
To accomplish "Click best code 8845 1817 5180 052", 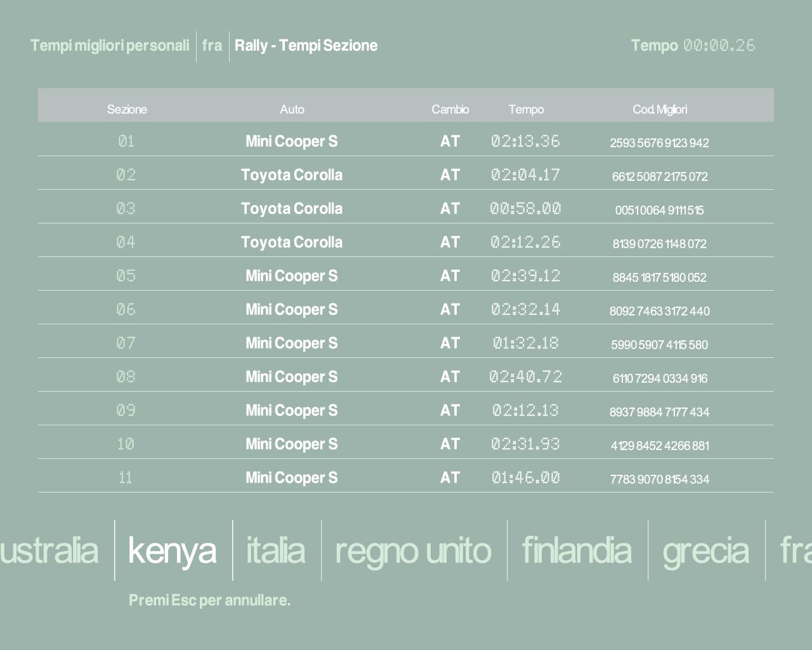I will coord(659,277).
